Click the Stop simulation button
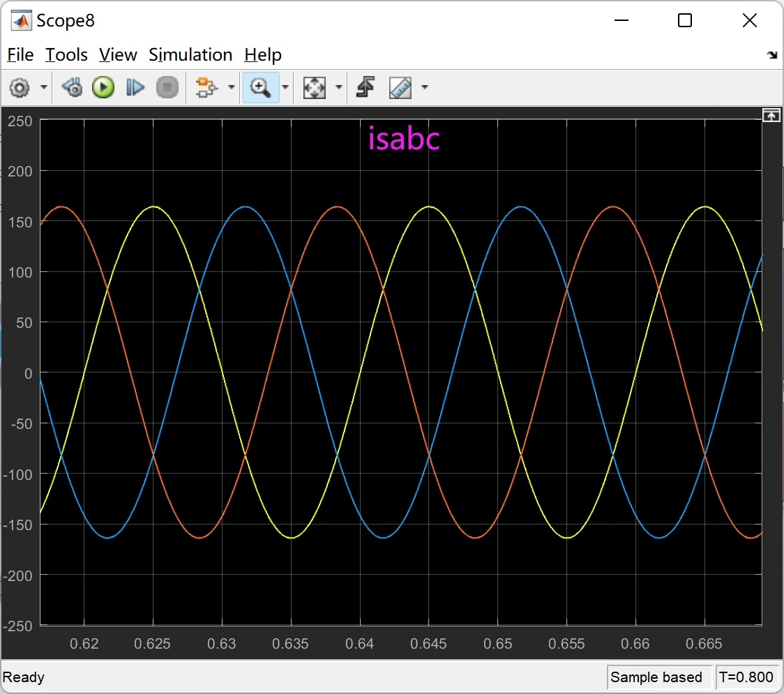The width and height of the screenshot is (784, 694). coord(167,87)
